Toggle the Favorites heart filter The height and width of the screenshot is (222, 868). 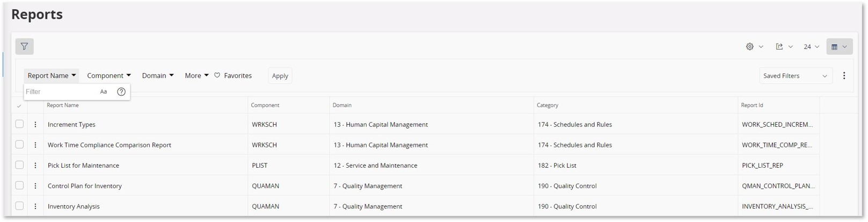tap(233, 76)
